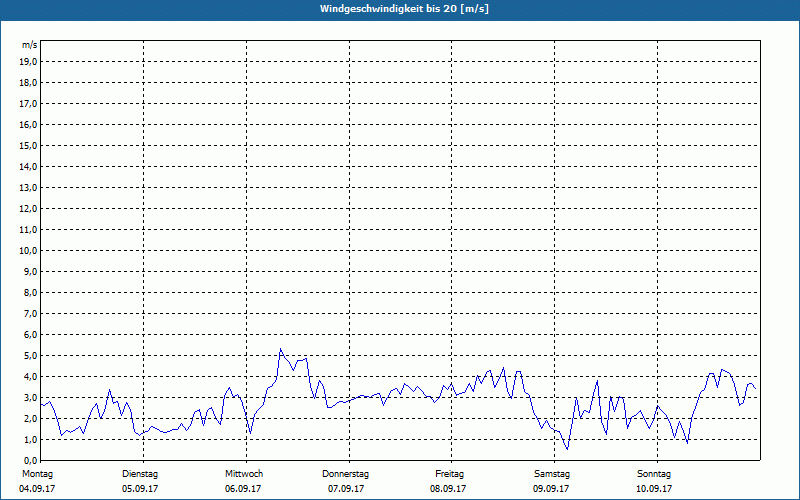This screenshot has height=500, width=800.
Task: Select the 17,0 axis value
Action: click(x=29, y=104)
